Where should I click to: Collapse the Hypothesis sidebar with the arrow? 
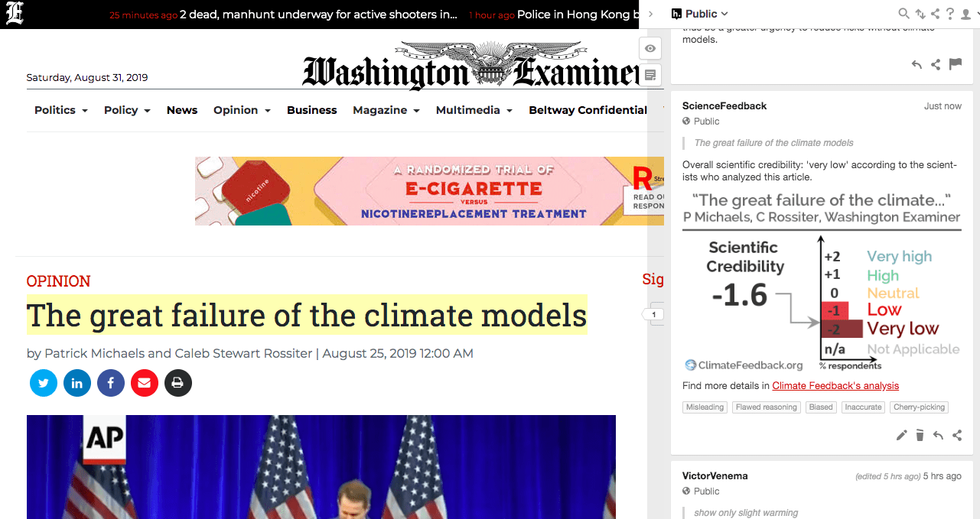coord(650,14)
